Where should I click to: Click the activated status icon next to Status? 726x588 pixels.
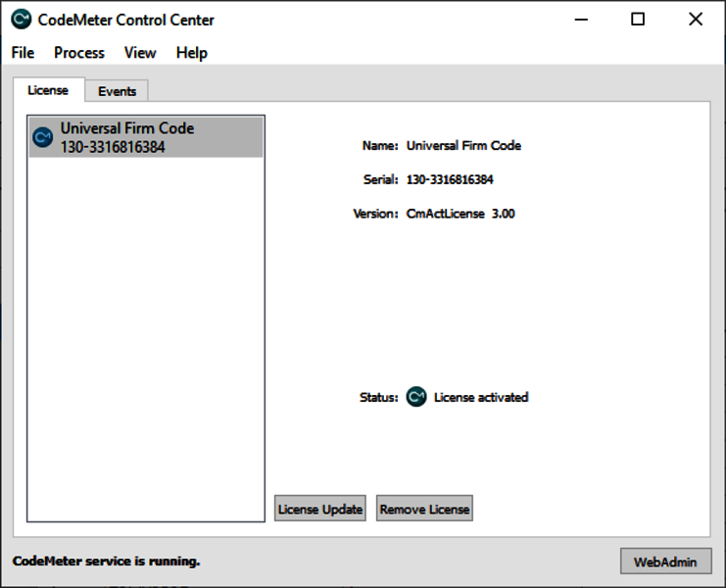[416, 397]
